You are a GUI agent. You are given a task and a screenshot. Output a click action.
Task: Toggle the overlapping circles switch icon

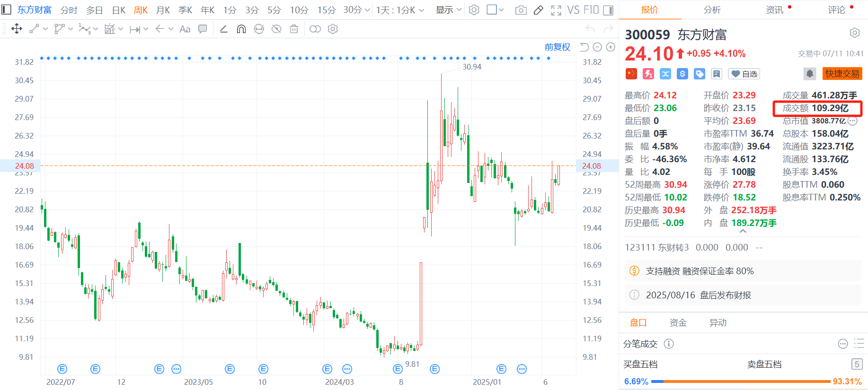[x=315, y=29]
